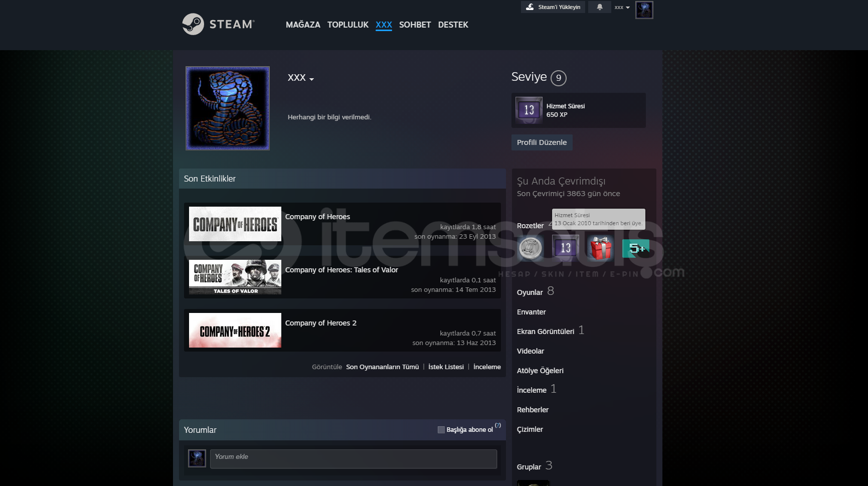Open the Çizimler link
Image resolution: width=868 pixels, height=486 pixels.
point(530,429)
